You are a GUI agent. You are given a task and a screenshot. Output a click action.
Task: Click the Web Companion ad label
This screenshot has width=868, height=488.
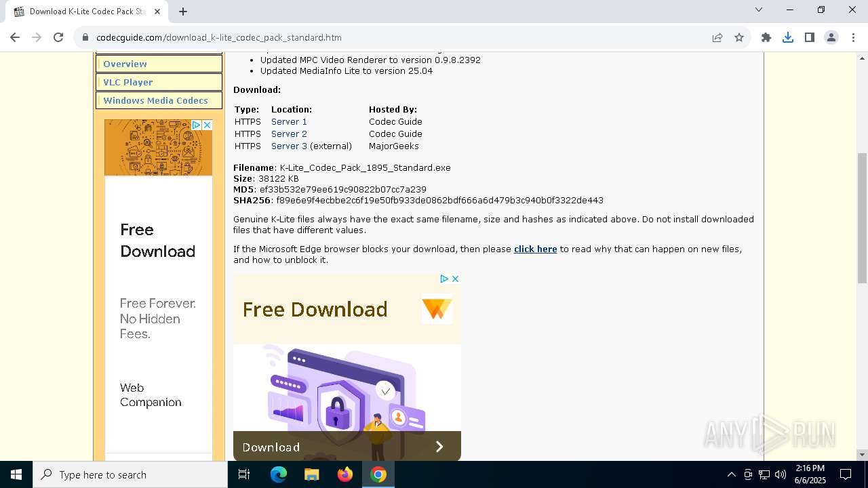coord(151,395)
